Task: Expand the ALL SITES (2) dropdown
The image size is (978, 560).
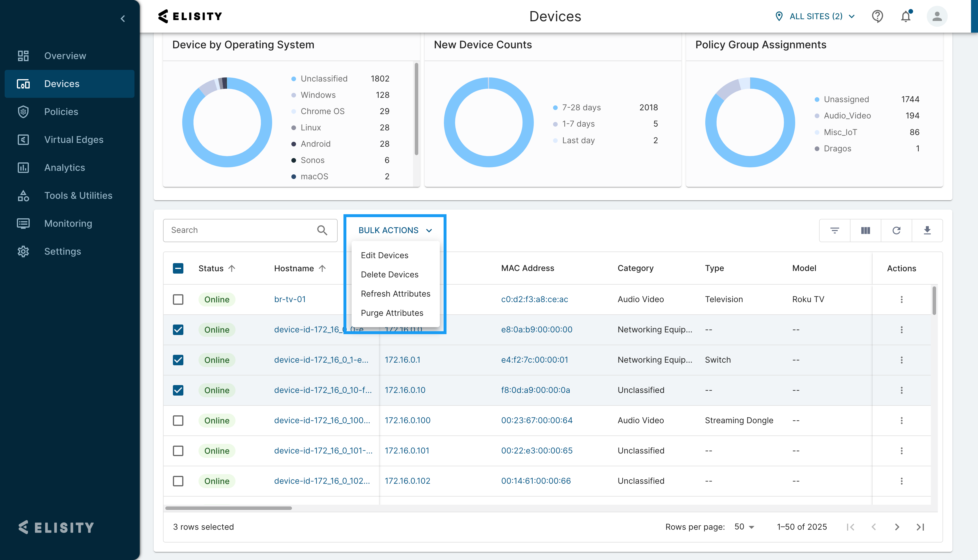Action: point(815,17)
